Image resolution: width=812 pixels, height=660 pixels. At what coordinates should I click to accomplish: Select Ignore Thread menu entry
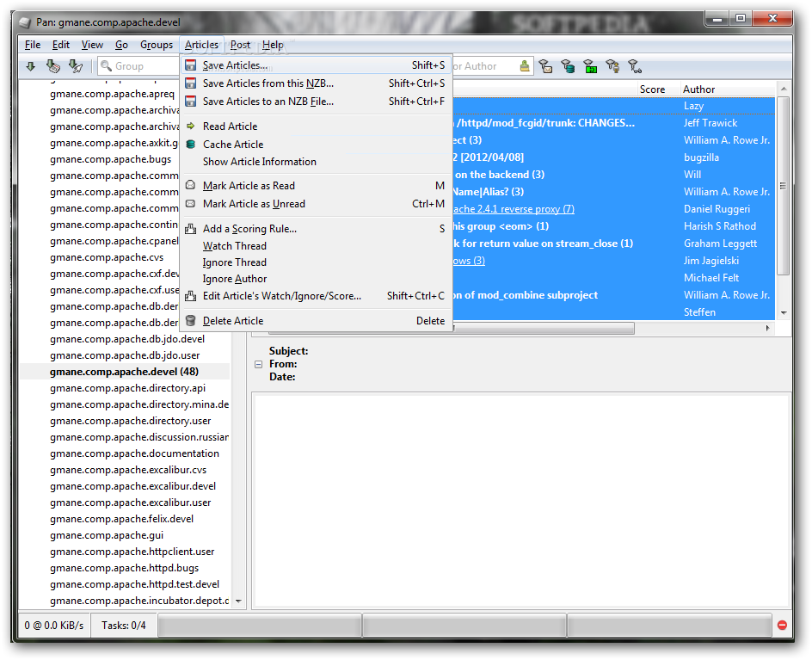(235, 262)
